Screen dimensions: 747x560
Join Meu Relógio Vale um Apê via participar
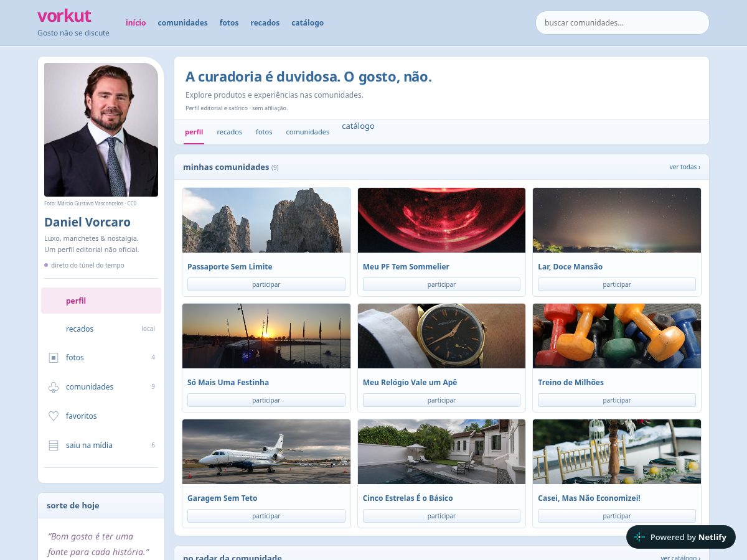[x=441, y=400]
